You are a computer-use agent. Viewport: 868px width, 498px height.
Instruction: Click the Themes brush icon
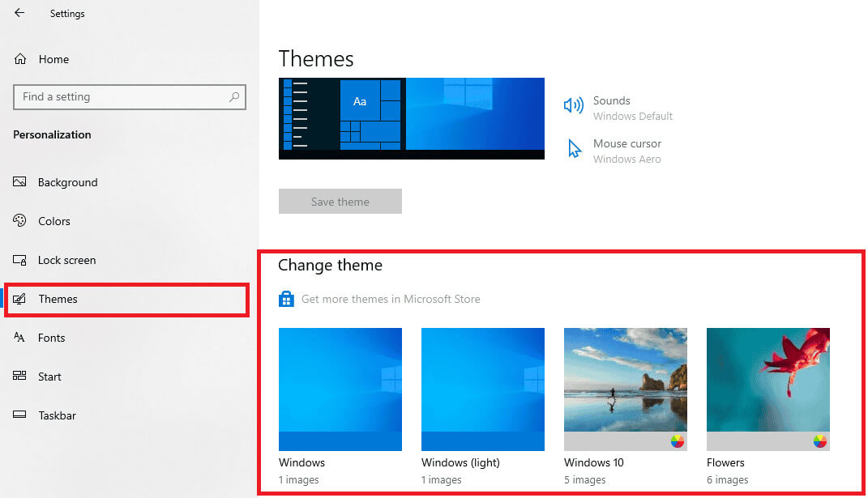[x=19, y=299]
